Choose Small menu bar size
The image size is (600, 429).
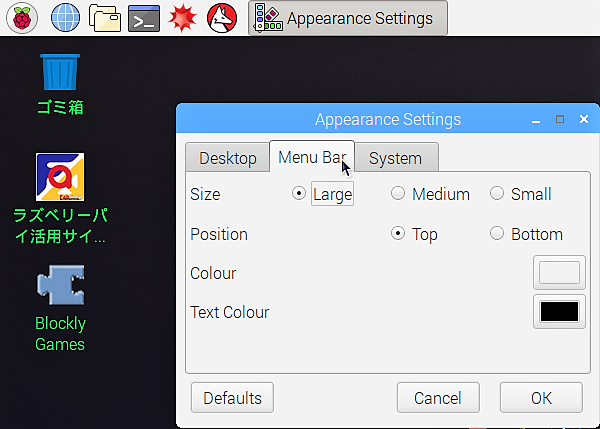click(x=520, y=194)
